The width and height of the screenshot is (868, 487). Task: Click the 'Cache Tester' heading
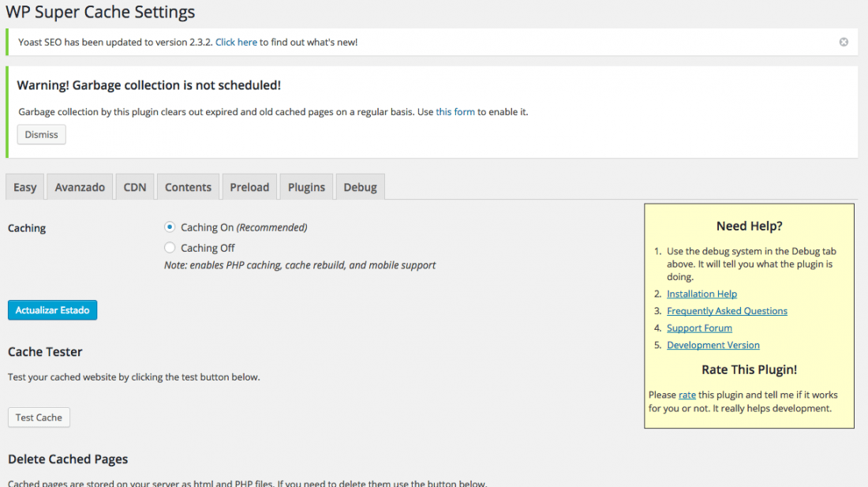click(x=45, y=352)
